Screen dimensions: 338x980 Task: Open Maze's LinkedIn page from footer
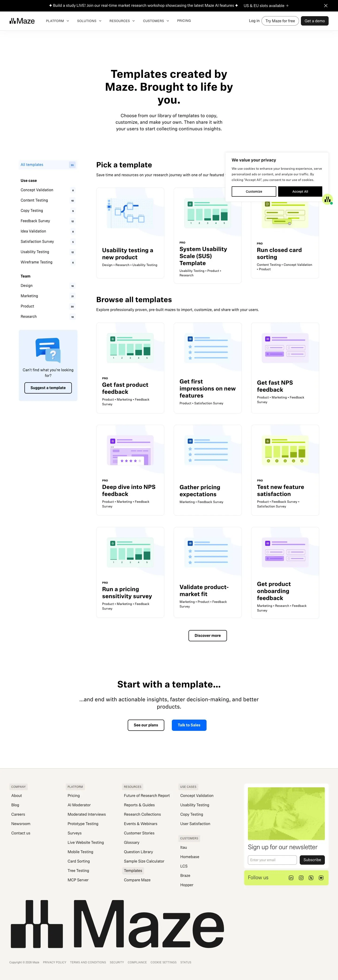click(x=291, y=878)
